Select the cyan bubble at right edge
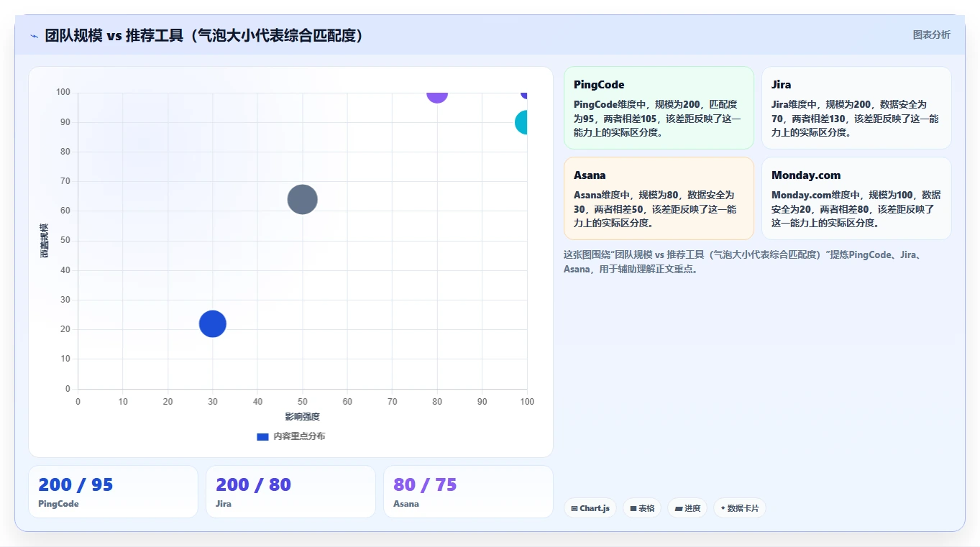The image size is (980, 547). (x=522, y=122)
